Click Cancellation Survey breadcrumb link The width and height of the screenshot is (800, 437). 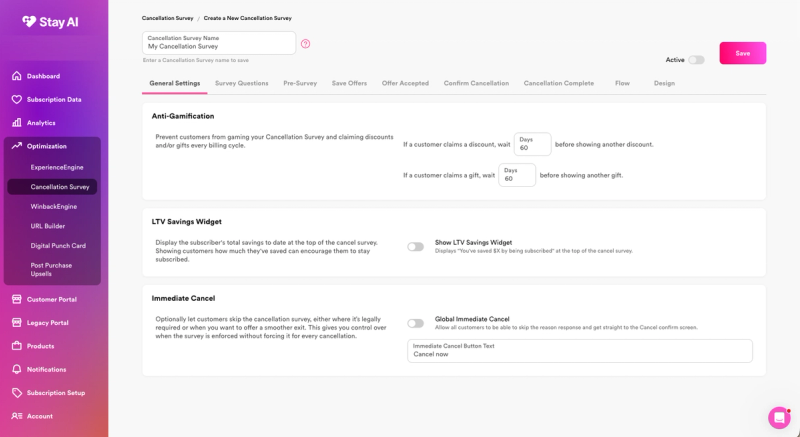point(167,18)
